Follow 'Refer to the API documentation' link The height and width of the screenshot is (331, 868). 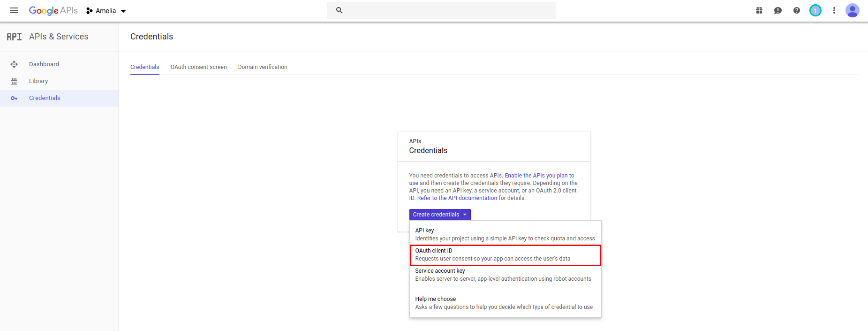(x=457, y=198)
